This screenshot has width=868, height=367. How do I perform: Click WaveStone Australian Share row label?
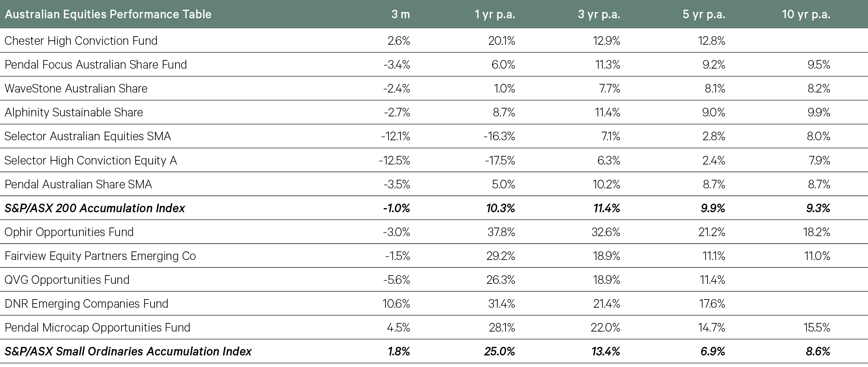[x=76, y=88]
